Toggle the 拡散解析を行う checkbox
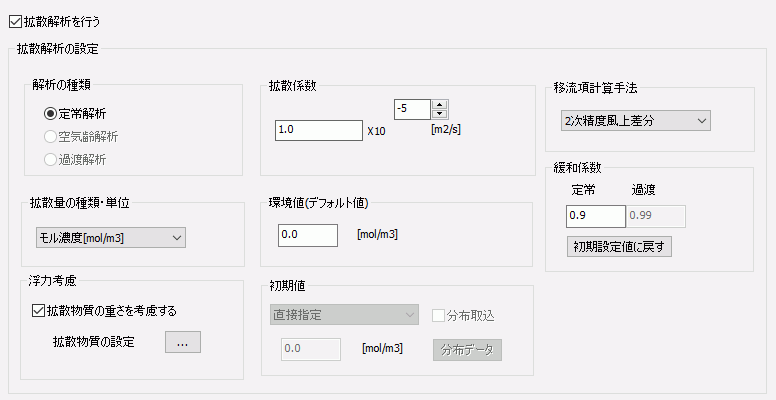Image resolution: width=776 pixels, height=400 pixels. pyautogui.click(x=15, y=20)
